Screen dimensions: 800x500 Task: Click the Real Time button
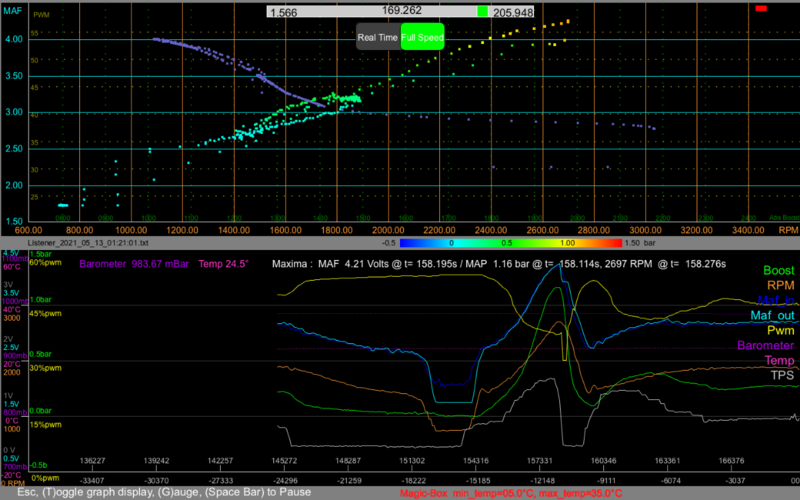pyautogui.click(x=378, y=37)
